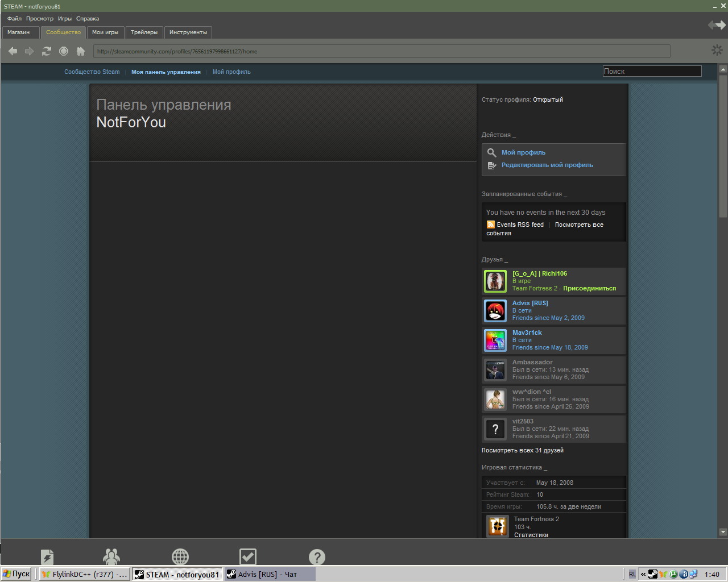The image size is (728, 582).
Task: Click ww^dion ^cl avatar thumbnail
Action: click(x=495, y=400)
